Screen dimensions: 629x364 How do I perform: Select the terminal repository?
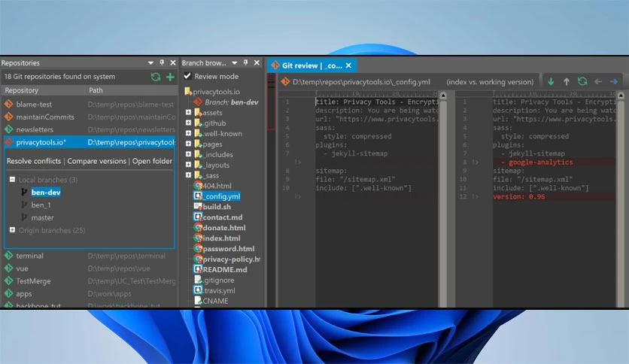coord(89,256)
